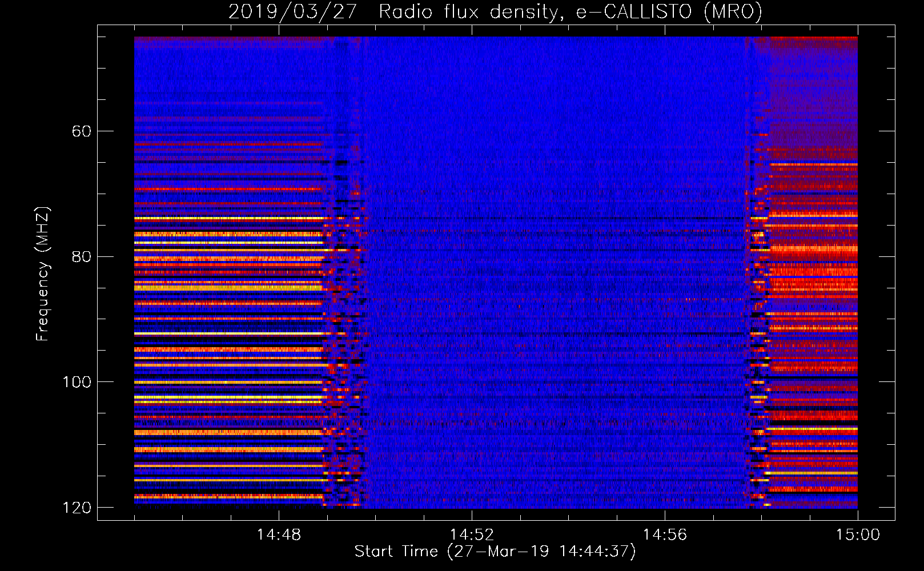Click the 100 frequency tick label
Image resolution: width=924 pixels, height=571 pixels.
77,382
